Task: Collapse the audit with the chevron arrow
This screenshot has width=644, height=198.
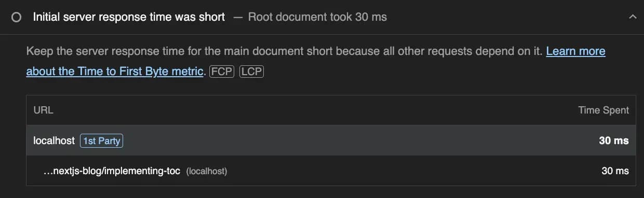Action: pyautogui.click(x=633, y=17)
